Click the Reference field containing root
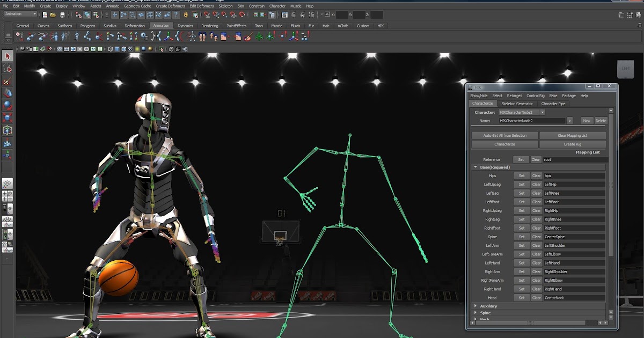644x338 pixels. click(574, 159)
